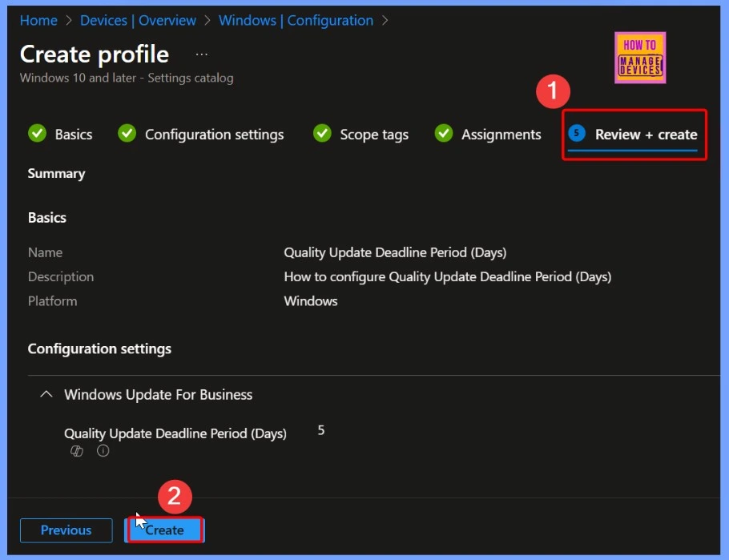The height and width of the screenshot is (560, 729).
Task: Click the step 5 circle icon
Action: tap(577, 134)
